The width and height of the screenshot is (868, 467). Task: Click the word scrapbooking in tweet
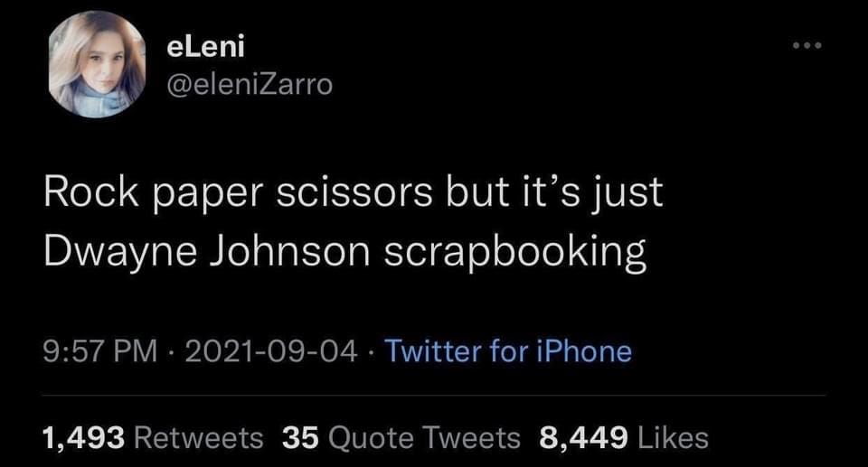[x=514, y=252]
